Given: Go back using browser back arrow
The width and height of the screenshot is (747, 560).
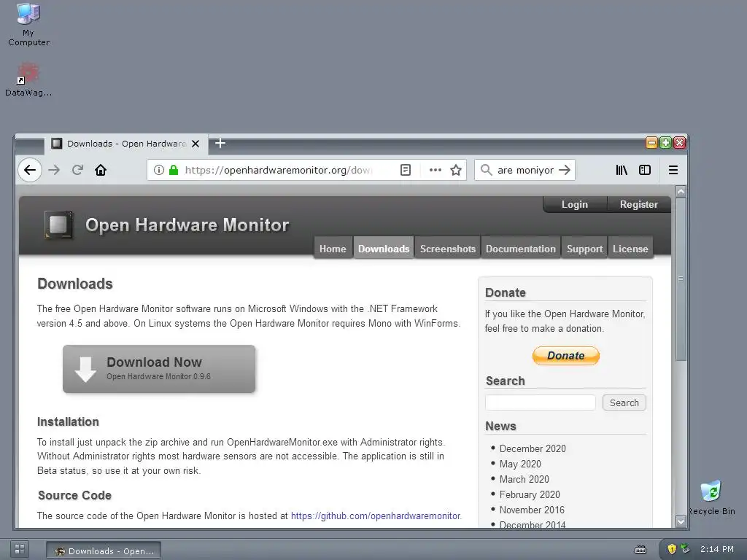Looking at the screenshot, I should (x=30, y=170).
